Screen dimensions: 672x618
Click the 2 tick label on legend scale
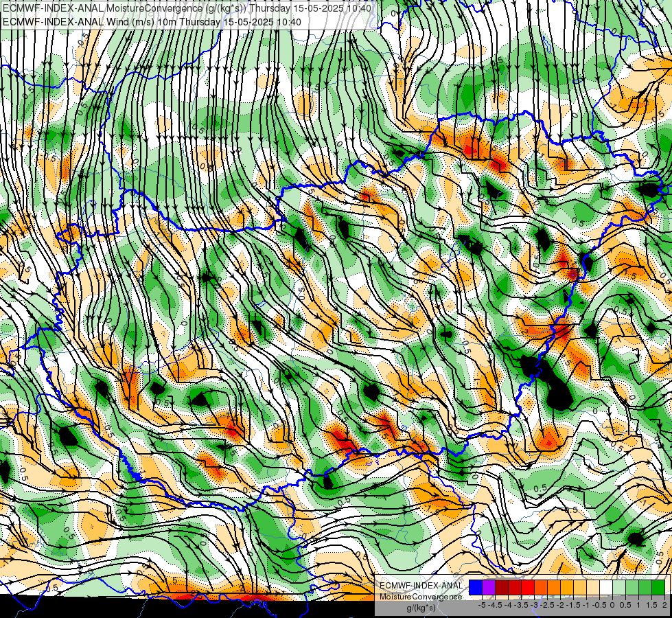(x=664, y=605)
